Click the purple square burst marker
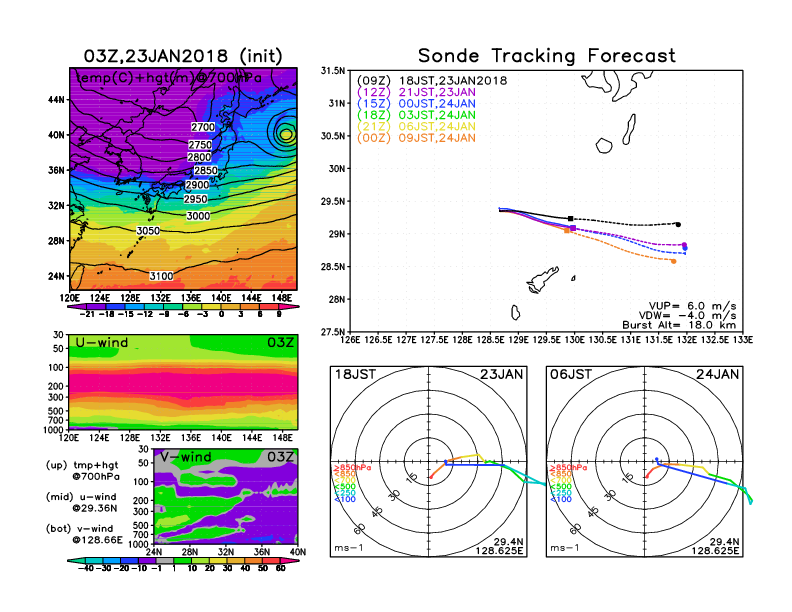Image resolution: width=792 pixels, height=612 pixels. 573,228
